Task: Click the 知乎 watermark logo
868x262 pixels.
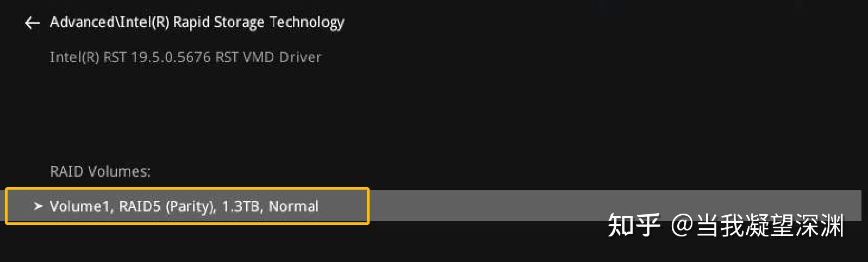Action: [x=633, y=225]
